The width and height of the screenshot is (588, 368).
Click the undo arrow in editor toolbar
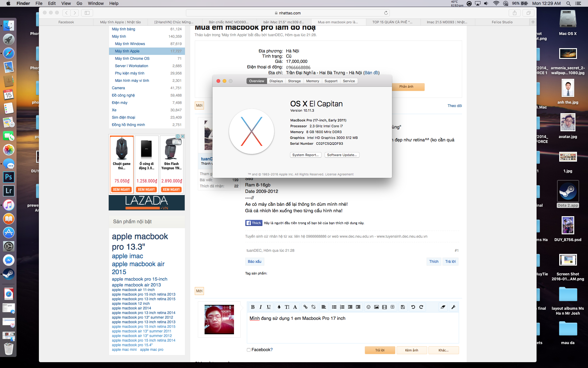click(413, 307)
